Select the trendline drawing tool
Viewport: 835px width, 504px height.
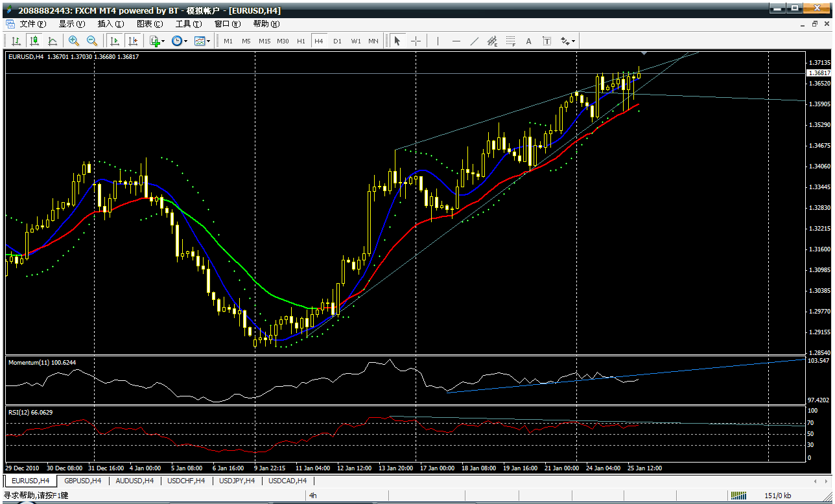pos(475,41)
